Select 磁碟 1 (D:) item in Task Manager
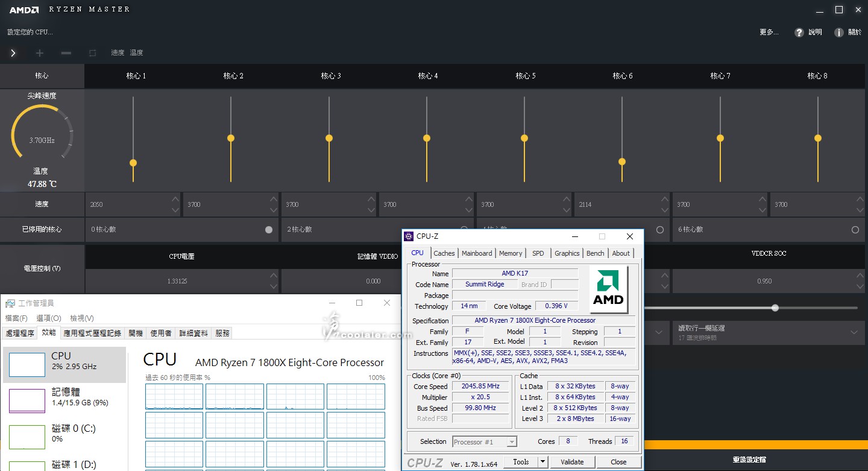 [x=64, y=464]
